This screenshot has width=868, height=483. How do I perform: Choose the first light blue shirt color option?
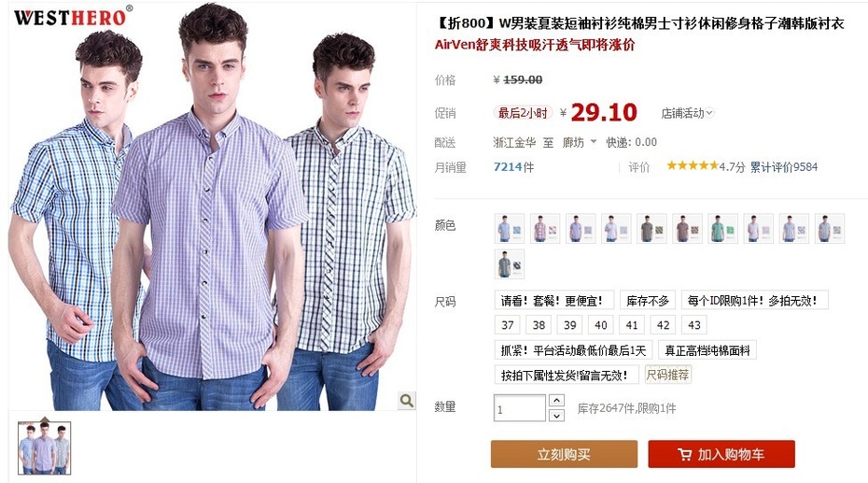coord(510,228)
